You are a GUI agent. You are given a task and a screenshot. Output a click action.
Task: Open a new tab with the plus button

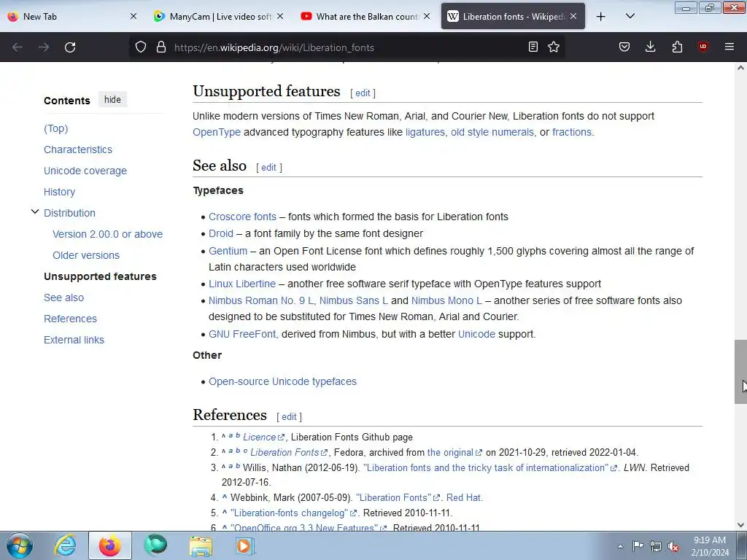[601, 17]
